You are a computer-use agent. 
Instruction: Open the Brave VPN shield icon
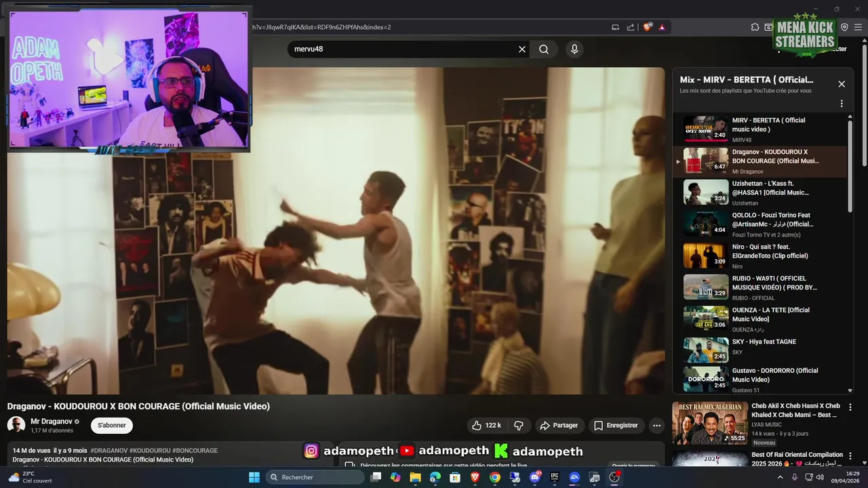click(x=844, y=27)
